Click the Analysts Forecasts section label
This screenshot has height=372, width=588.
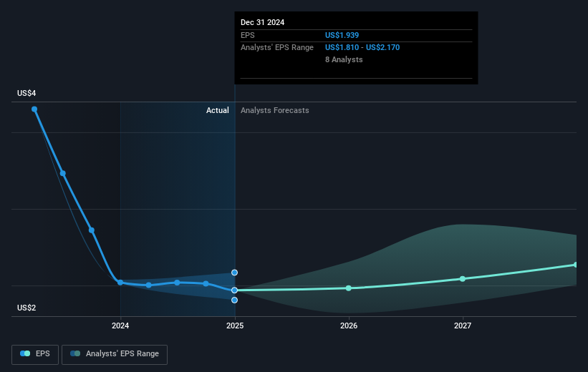(275, 110)
